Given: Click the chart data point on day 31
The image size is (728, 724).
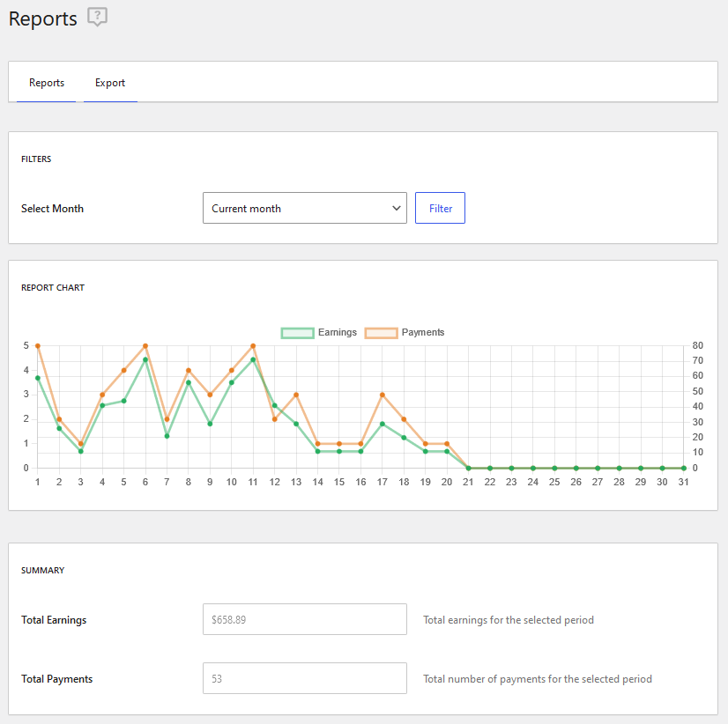Looking at the screenshot, I should [684, 468].
